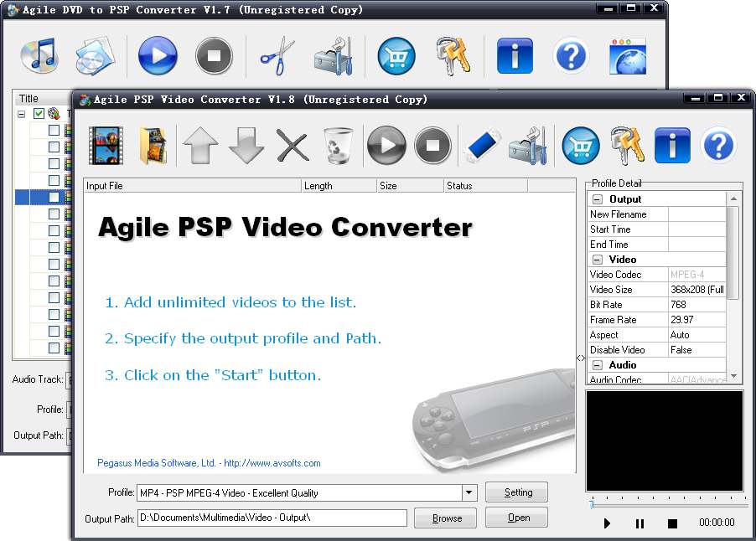Open Help in DVD to PSP Converter window
This screenshot has width=756, height=541.
(572, 56)
